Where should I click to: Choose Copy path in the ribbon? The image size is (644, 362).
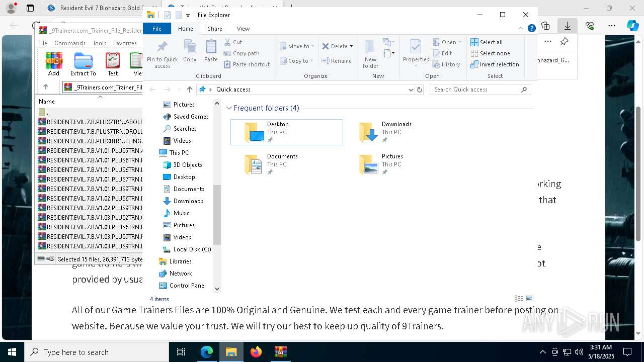[242, 53]
